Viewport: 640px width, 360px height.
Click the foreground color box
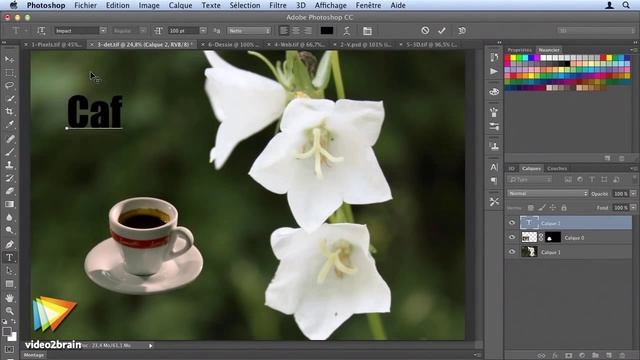7,332
